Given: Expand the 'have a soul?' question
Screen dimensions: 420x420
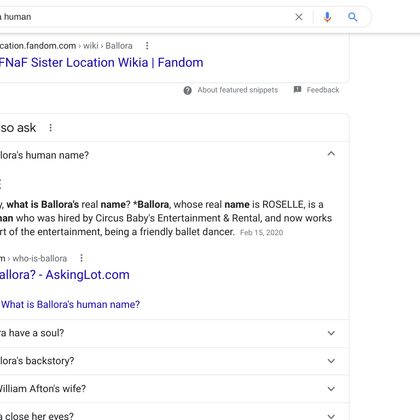Looking at the screenshot, I should 331,333.
